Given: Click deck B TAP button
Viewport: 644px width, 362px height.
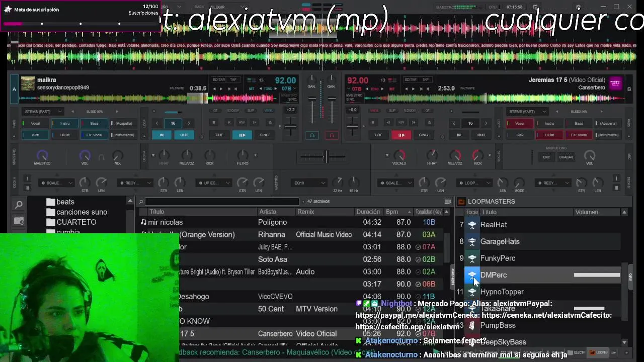Looking at the screenshot, I should click(426, 79).
